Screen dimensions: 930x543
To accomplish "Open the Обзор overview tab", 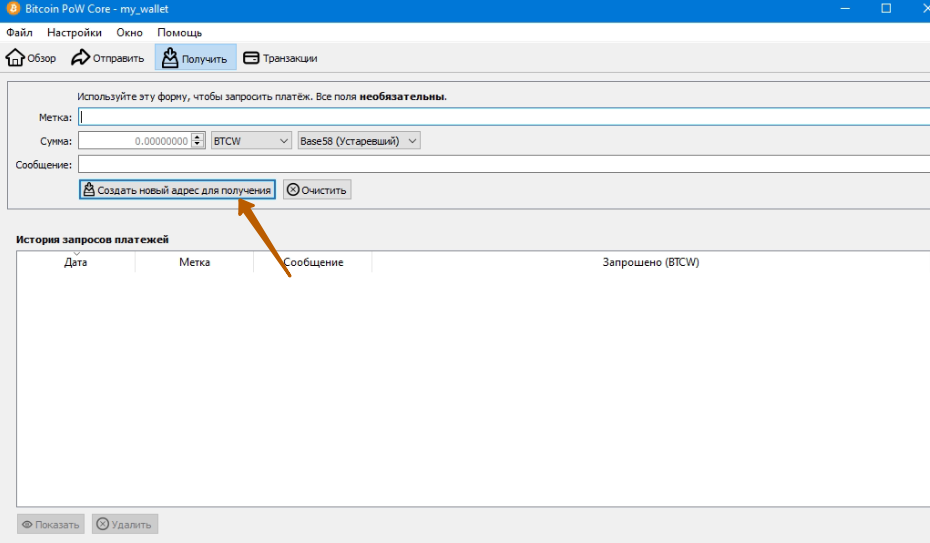I will click(x=31, y=58).
